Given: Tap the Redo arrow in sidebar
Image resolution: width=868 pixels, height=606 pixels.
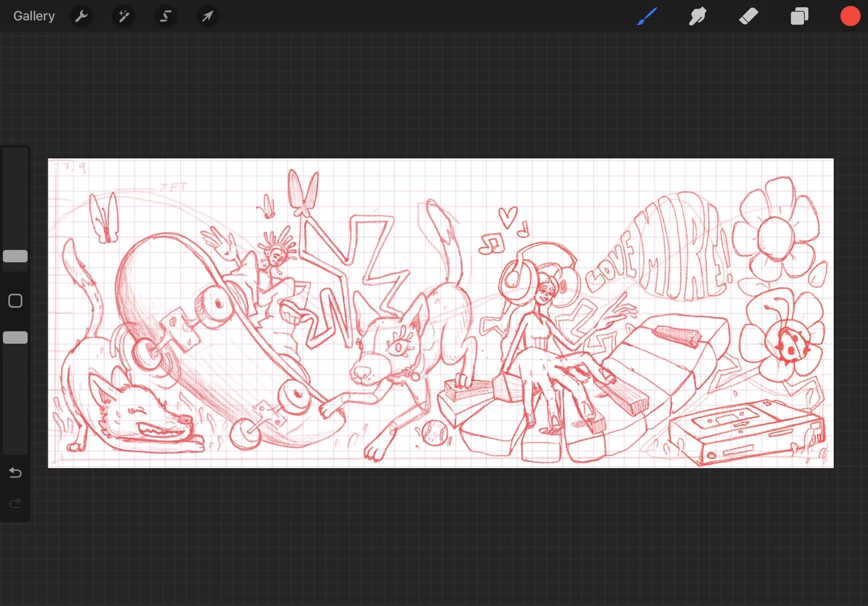Looking at the screenshot, I should click(15, 503).
